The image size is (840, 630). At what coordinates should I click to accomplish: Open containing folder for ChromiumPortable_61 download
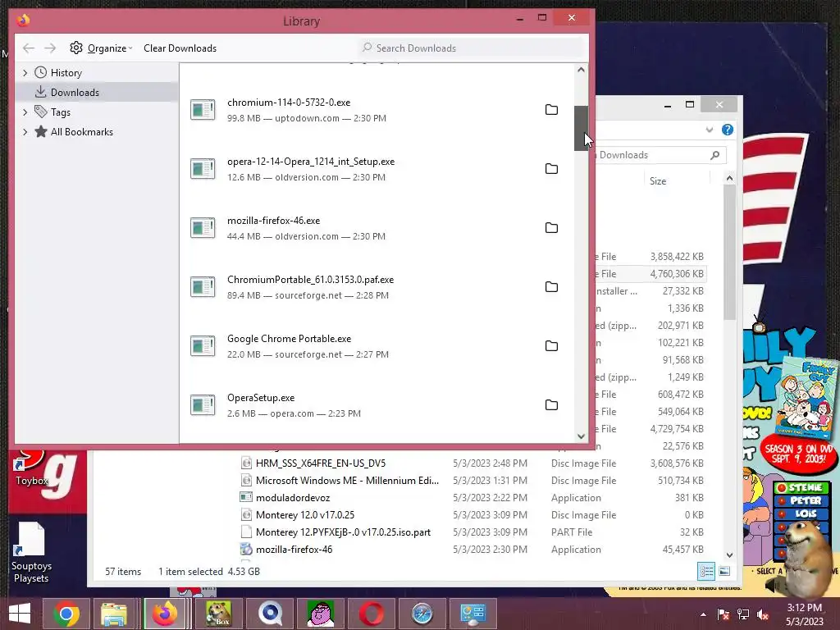point(551,287)
